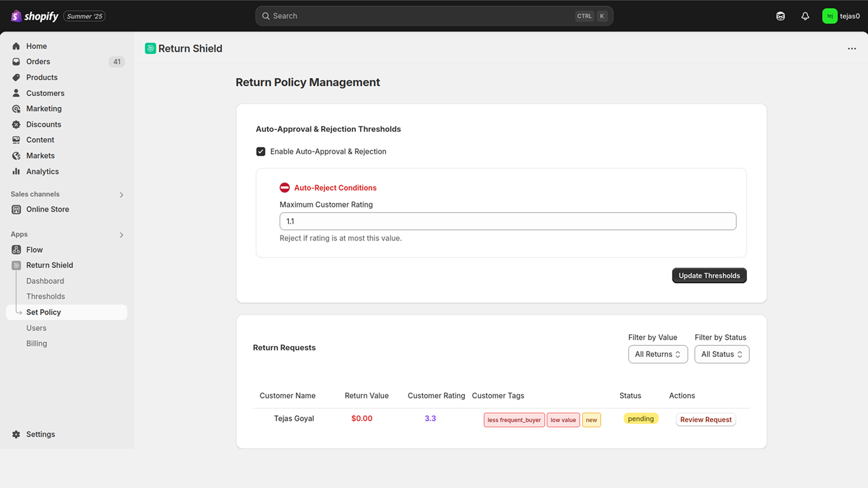Switch to the Thresholds page
Viewport: 868px width, 488px height.
[x=46, y=296]
